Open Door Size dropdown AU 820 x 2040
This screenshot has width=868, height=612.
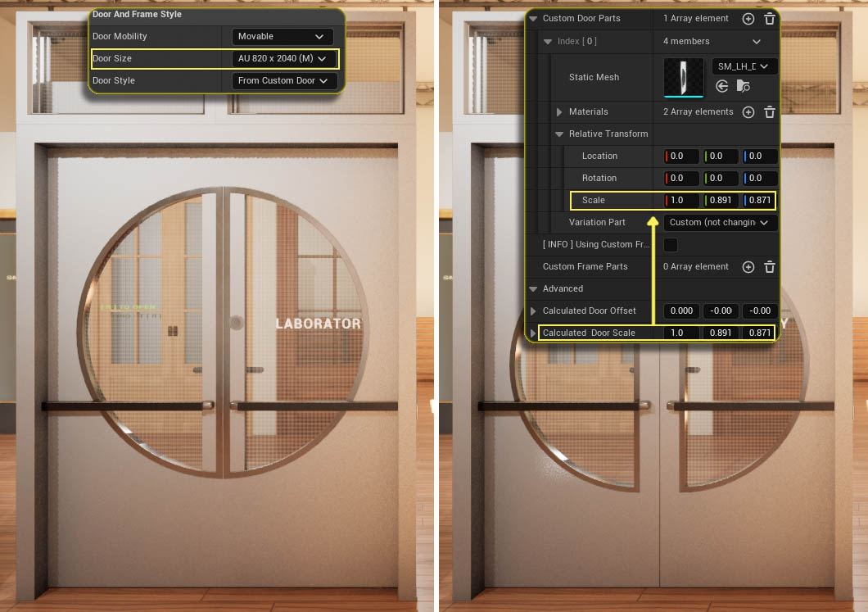(284, 58)
